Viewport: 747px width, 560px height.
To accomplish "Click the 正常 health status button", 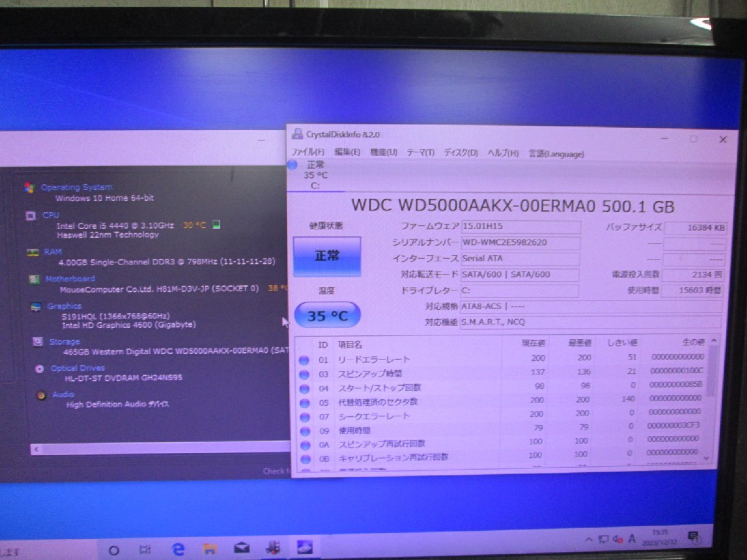I will point(327,257).
